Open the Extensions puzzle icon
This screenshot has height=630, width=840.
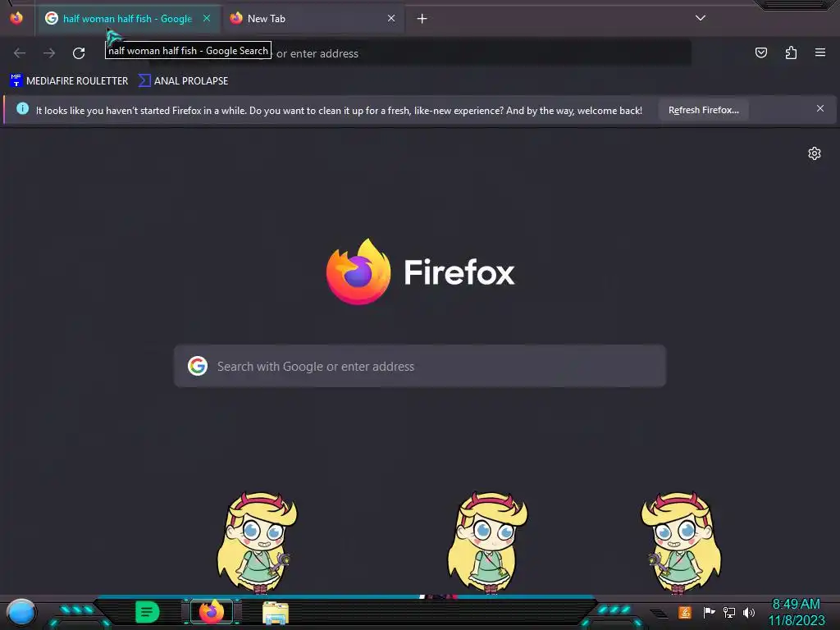click(x=791, y=52)
